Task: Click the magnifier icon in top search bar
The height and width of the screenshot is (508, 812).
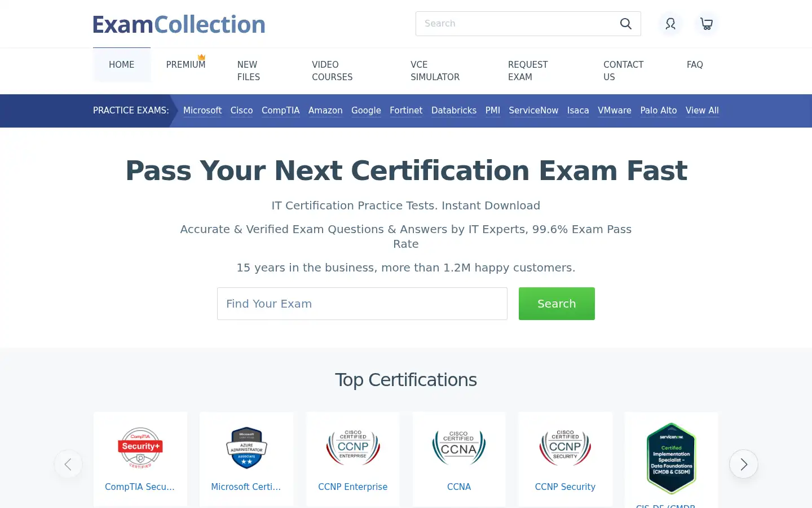Action: (x=626, y=24)
